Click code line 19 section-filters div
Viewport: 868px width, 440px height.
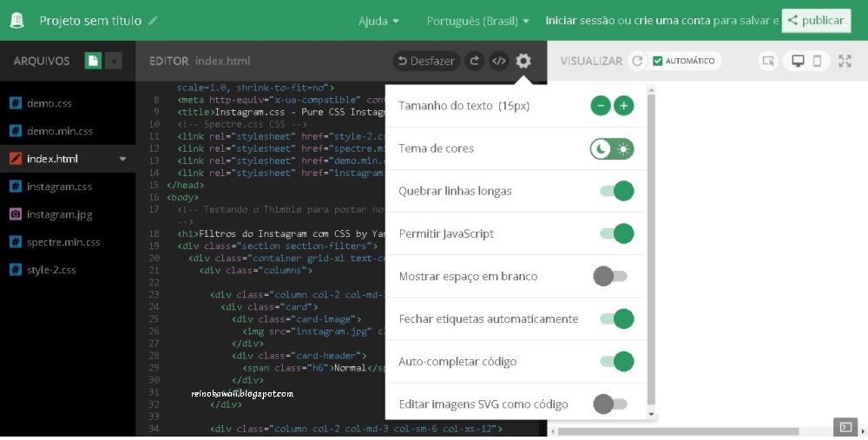point(278,246)
